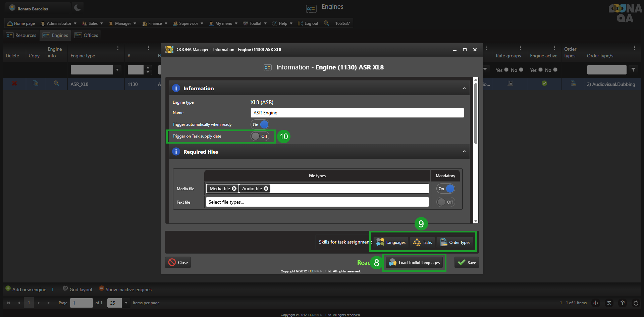Remove the Media file tag

(234, 189)
